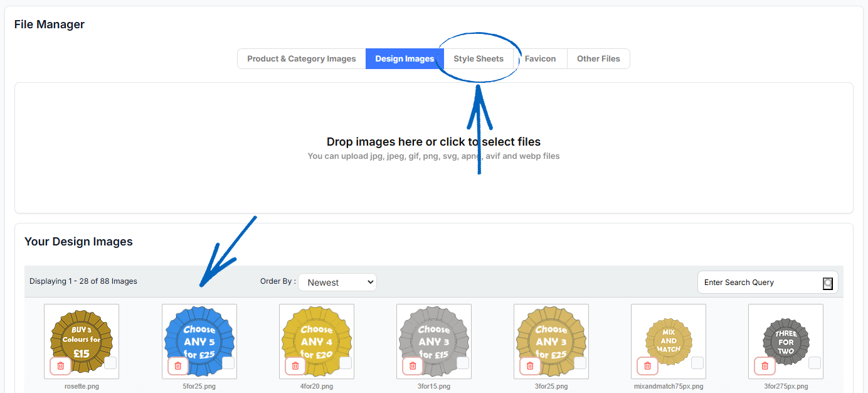The height and width of the screenshot is (393, 868).
Task: Open the 3for25.png thumbnail
Action: [x=551, y=342]
